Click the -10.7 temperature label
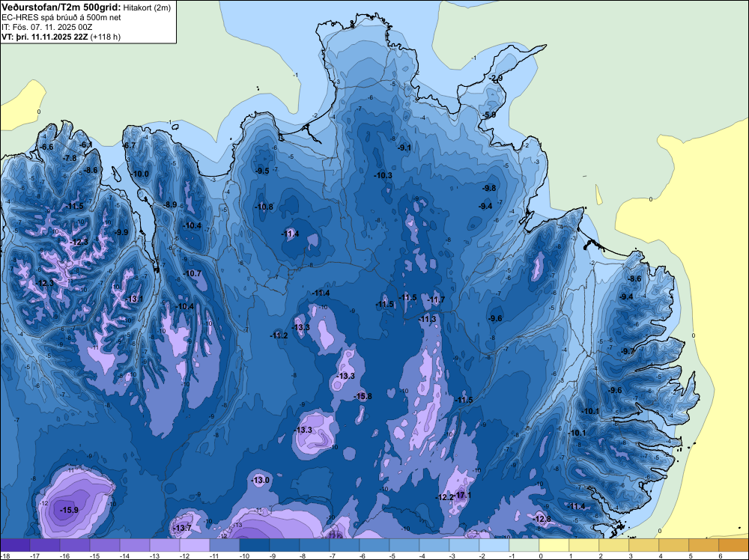This screenshot has width=749, height=560. (192, 273)
